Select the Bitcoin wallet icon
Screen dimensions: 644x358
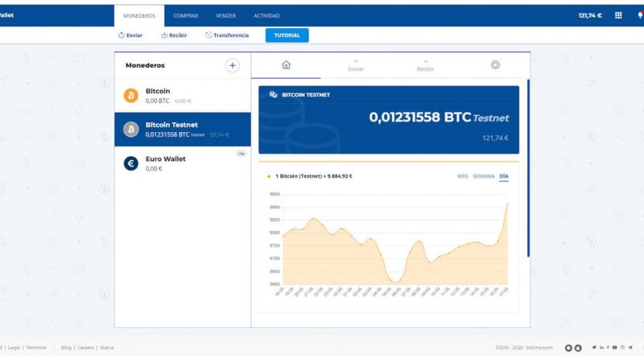pyautogui.click(x=130, y=96)
